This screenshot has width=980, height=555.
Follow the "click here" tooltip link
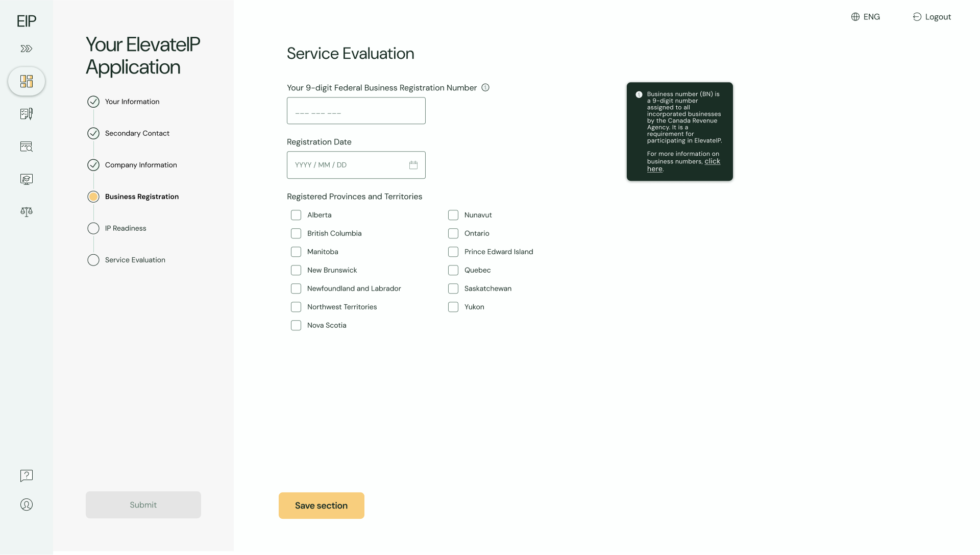click(x=712, y=161)
